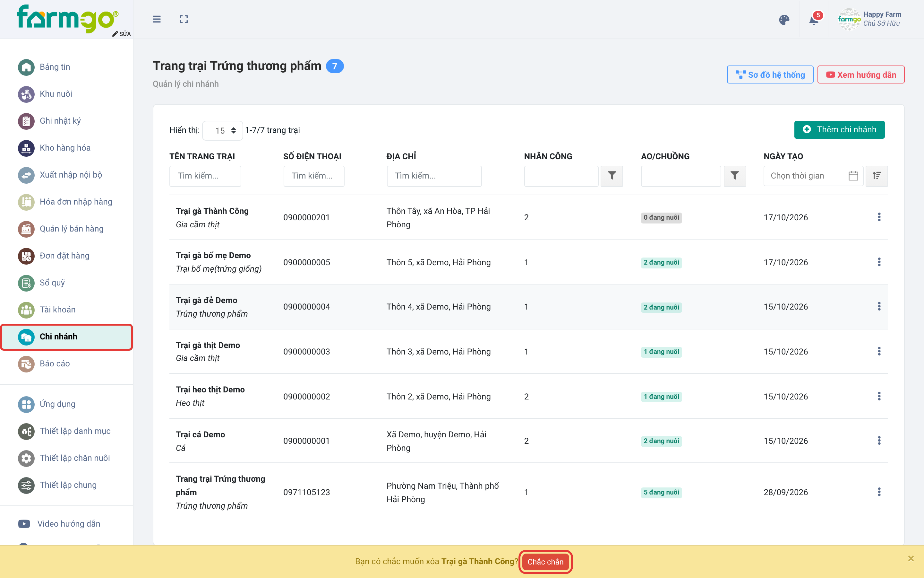Click Sơ đồ hệ thống button

[770, 74]
